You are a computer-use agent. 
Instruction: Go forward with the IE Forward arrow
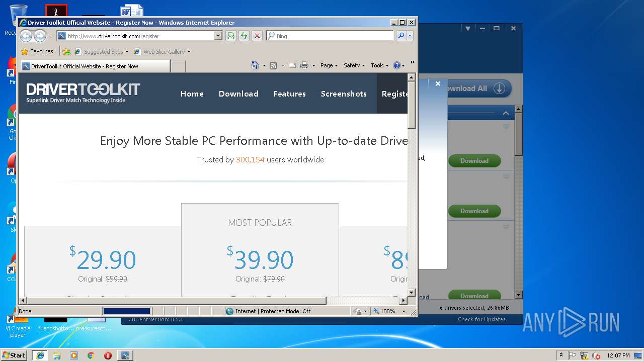(x=40, y=36)
